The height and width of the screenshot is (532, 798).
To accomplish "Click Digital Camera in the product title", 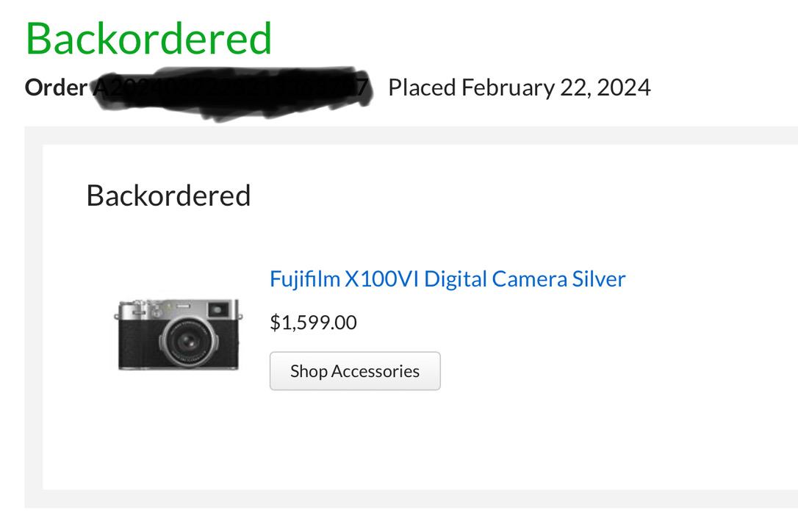I will coord(495,279).
